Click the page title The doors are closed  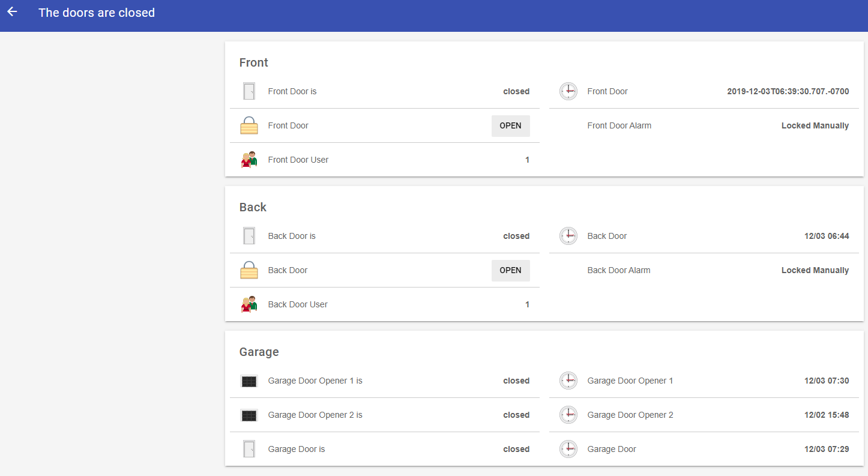pos(97,13)
